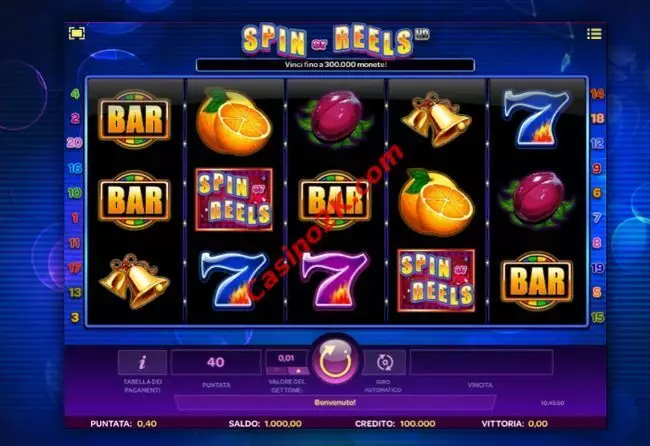Screen dimensions: 650x446
Task: Select payline 14 marker on right
Action: tap(597, 94)
